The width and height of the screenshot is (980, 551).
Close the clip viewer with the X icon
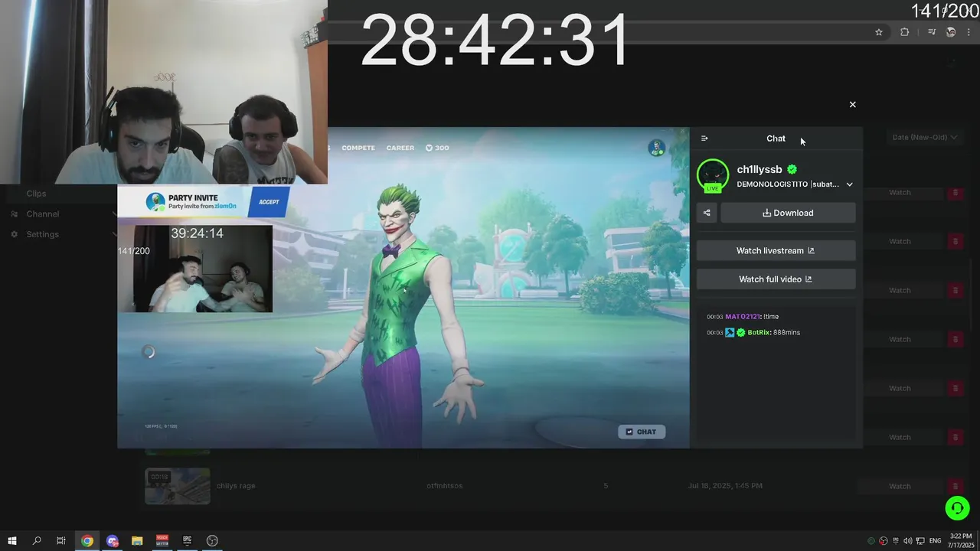pyautogui.click(x=852, y=104)
